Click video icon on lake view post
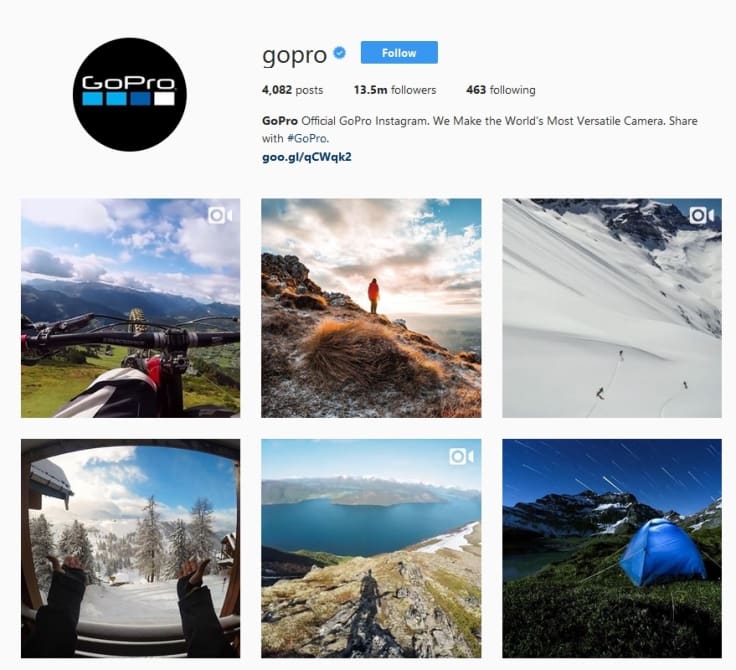The height and width of the screenshot is (670, 736). (x=461, y=456)
